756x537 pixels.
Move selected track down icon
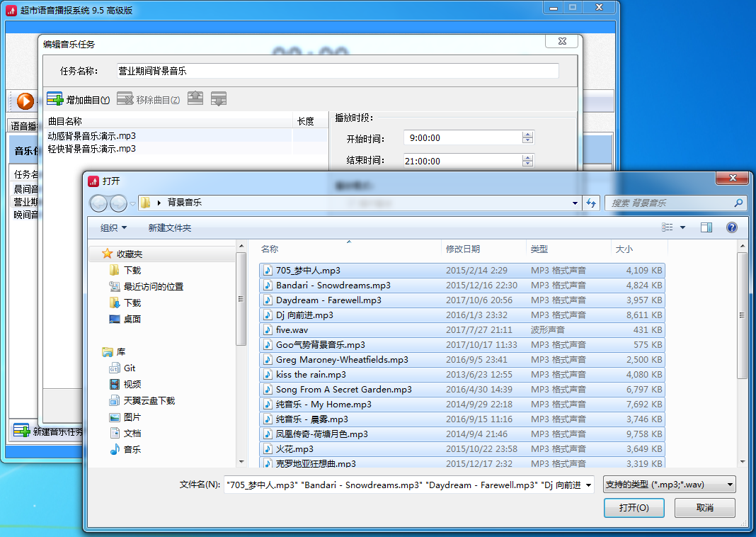click(x=219, y=98)
